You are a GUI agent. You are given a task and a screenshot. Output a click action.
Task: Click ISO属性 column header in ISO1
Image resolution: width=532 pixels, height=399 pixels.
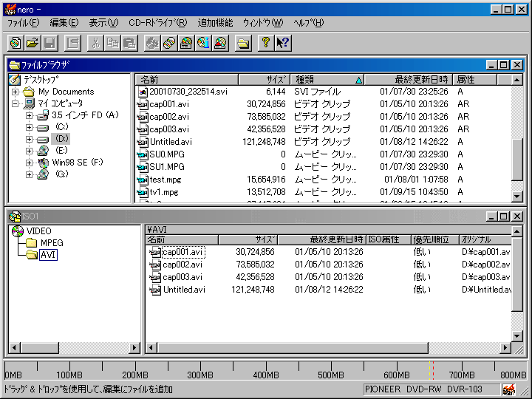[389, 239]
